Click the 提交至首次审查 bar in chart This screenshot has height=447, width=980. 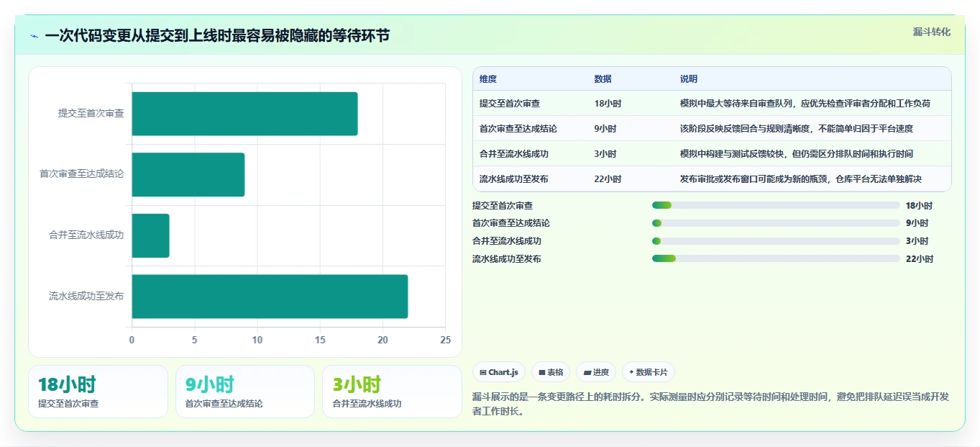click(x=244, y=114)
